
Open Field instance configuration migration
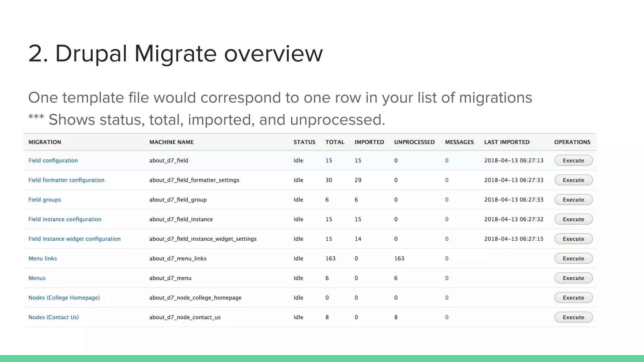coord(65,219)
